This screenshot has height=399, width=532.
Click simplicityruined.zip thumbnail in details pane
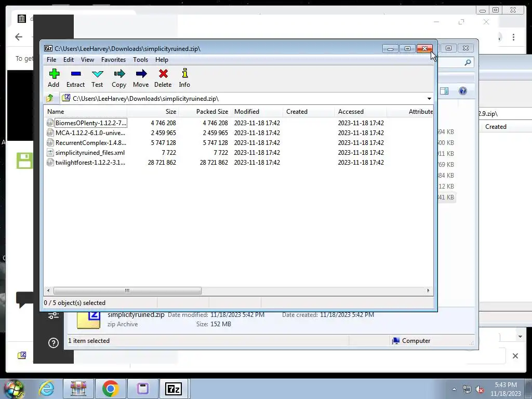89,320
